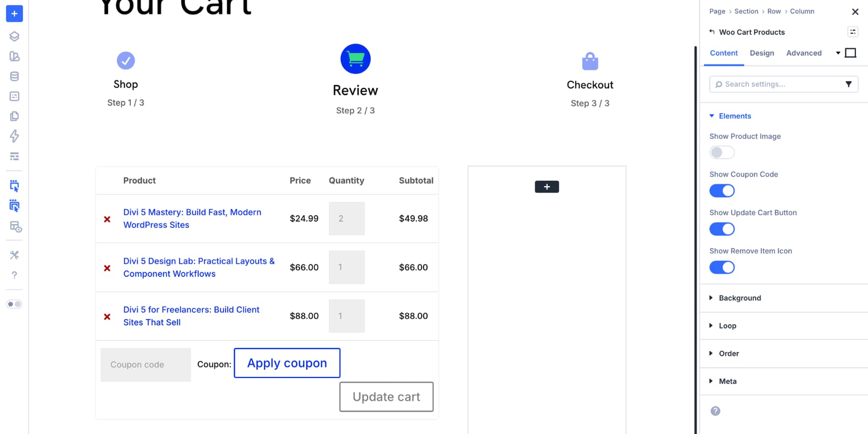Image resolution: width=868 pixels, height=434 pixels.
Task: Click quantity field for Divi 5 for Freelancers
Action: click(x=347, y=316)
